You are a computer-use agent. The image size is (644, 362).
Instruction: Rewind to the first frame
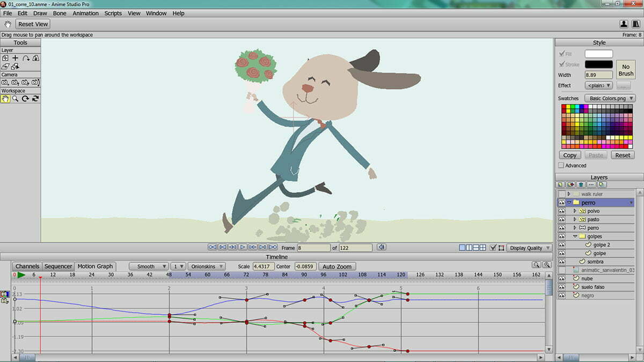(x=213, y=247)
